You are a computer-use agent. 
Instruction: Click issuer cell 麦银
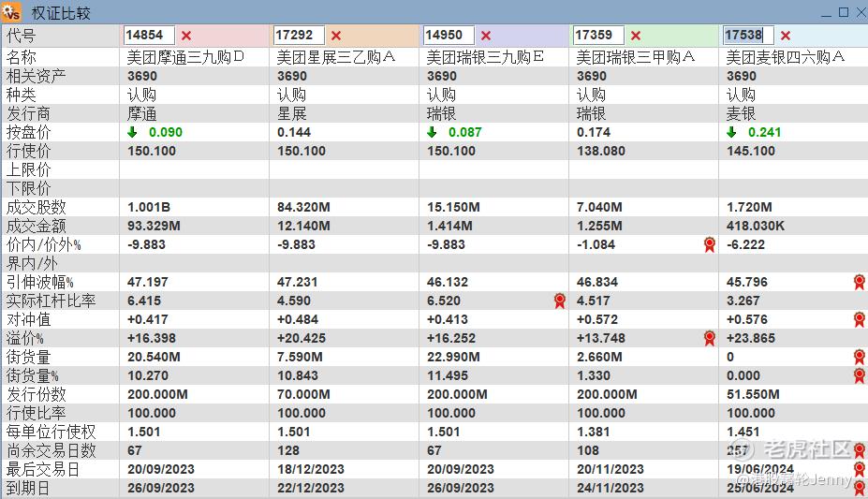pyautogui.click(x=741, y=114)
